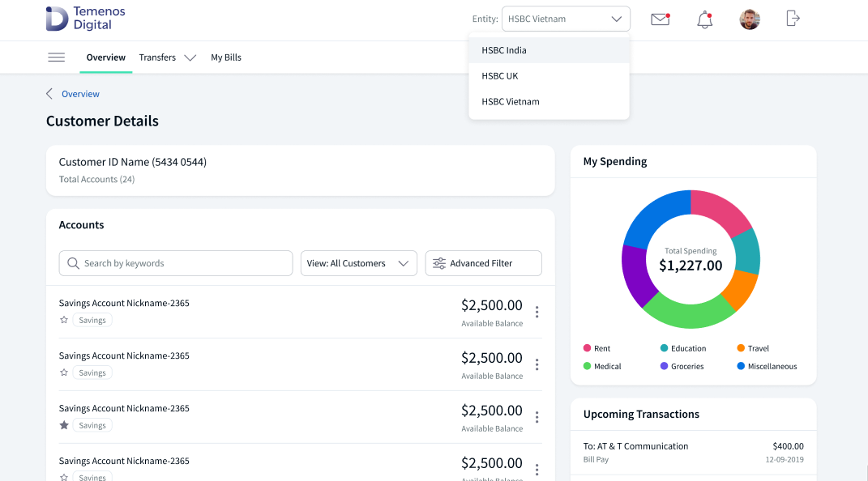Click the Overview breadcrumb link

click(81, 94)
